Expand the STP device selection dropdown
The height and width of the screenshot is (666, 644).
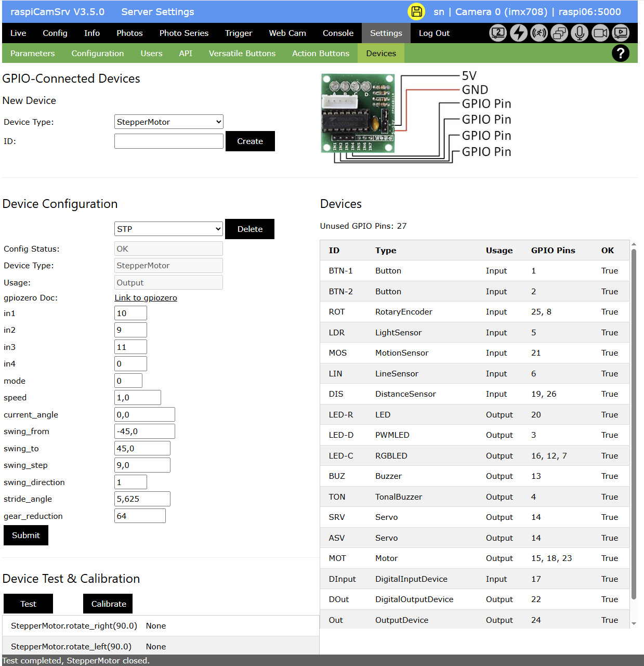tap(168, 229)
